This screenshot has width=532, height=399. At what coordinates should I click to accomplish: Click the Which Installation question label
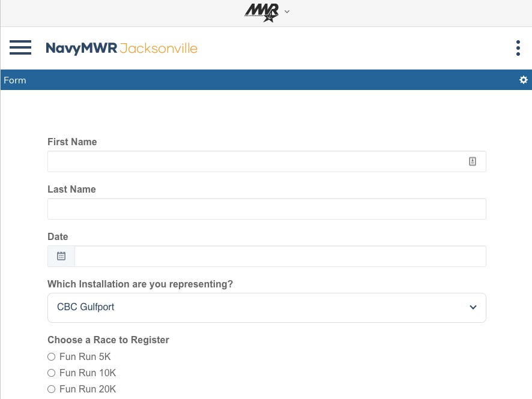[140, 284]
